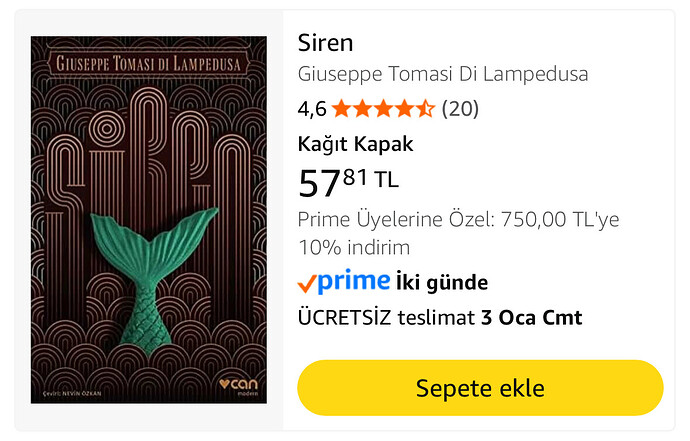
Task: Click the iki günde delivery text
Action: click(x=442, y=283)
